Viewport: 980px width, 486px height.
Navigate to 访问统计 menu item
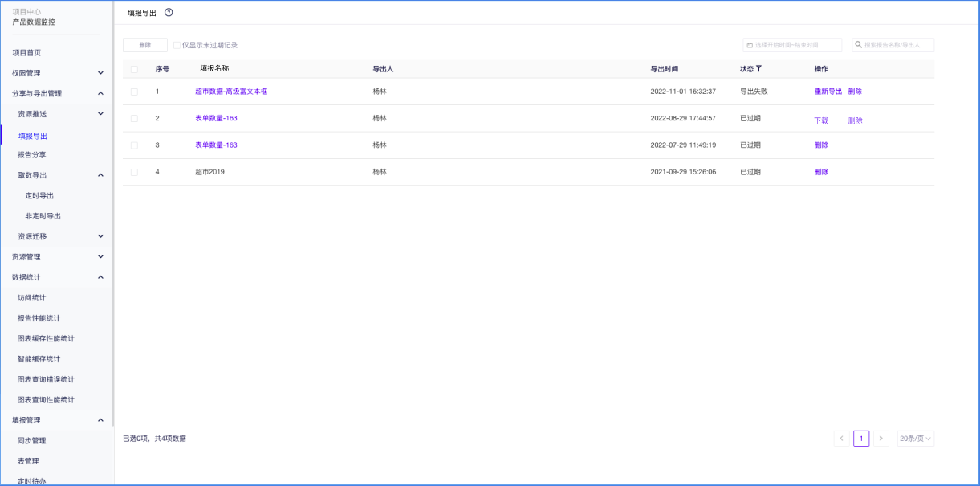tap(32, 298)
